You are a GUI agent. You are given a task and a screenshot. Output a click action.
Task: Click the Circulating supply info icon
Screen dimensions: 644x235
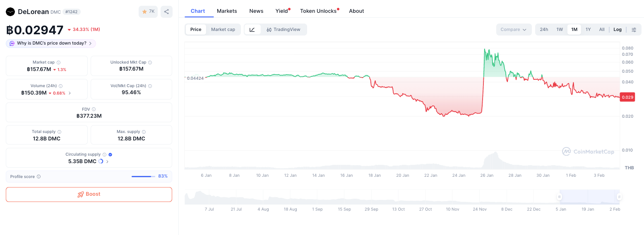coord(104,154)
